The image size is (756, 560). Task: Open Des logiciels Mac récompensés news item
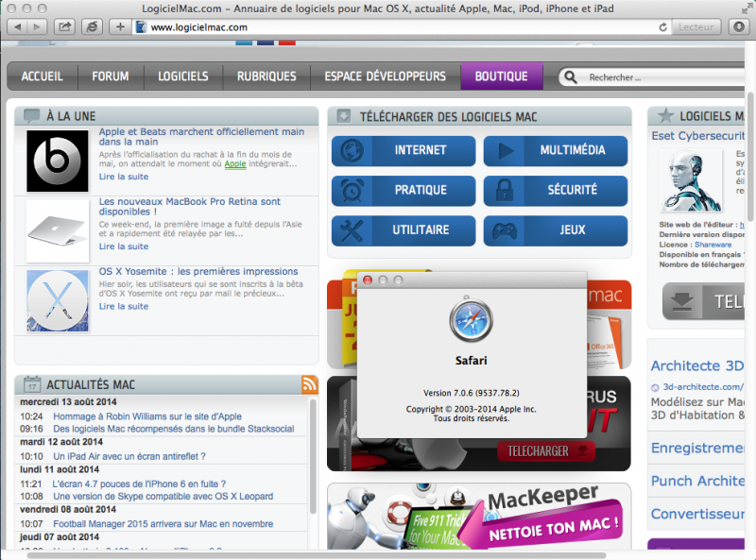(174, 429)
